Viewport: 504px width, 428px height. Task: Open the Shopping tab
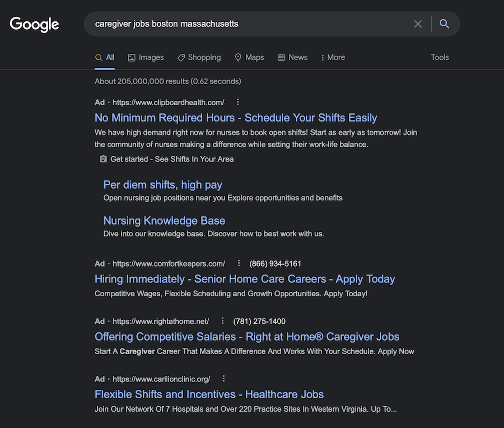[x=199, y=58]
